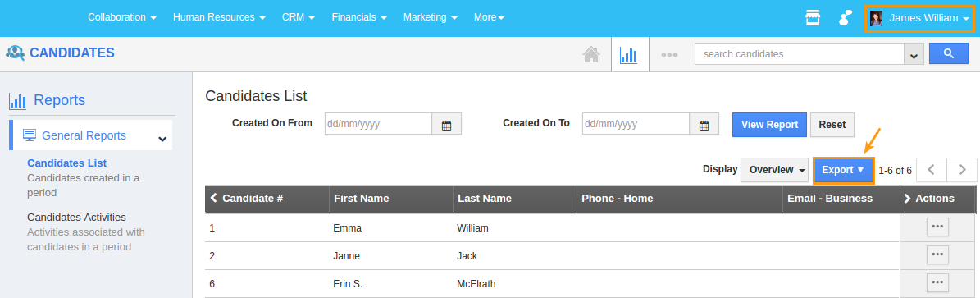The width and height of the screenshot is (980, 298).
Task: Go to previous page arrow
Action: click(x=932, y=170)
